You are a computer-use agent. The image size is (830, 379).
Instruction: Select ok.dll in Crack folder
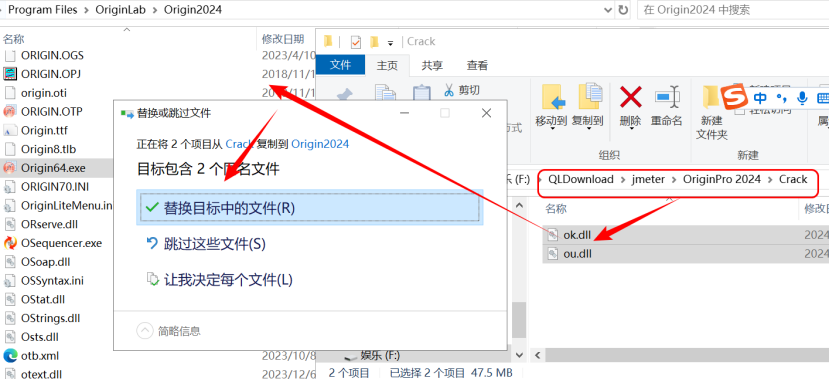pyautogui.click(x=577, y=235)
